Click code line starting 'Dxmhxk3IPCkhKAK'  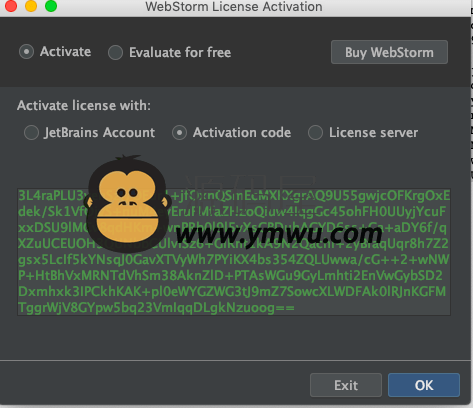pyautogui.click(x=232, y=292)
